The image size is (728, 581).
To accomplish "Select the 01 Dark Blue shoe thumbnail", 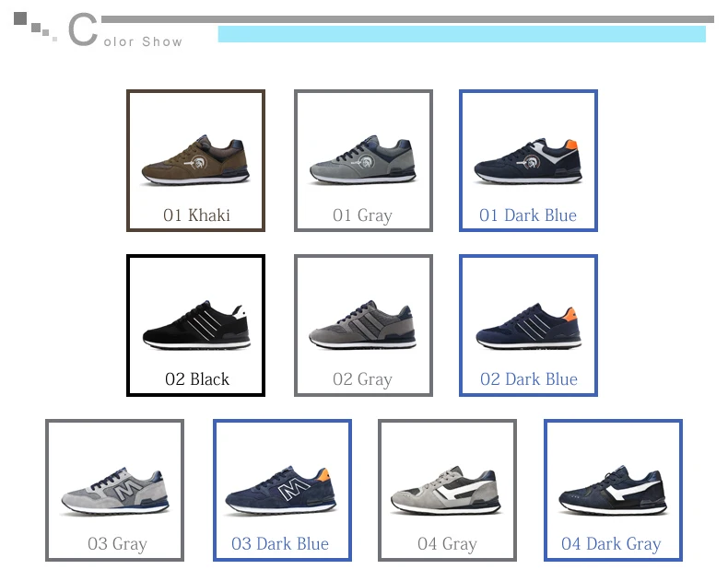I will click(x=528, y=160).
